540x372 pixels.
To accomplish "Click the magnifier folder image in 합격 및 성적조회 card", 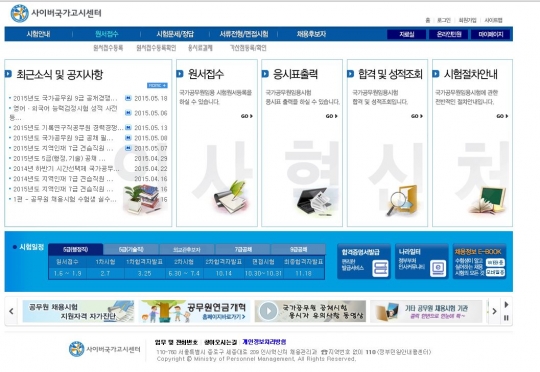I will 402,200.
